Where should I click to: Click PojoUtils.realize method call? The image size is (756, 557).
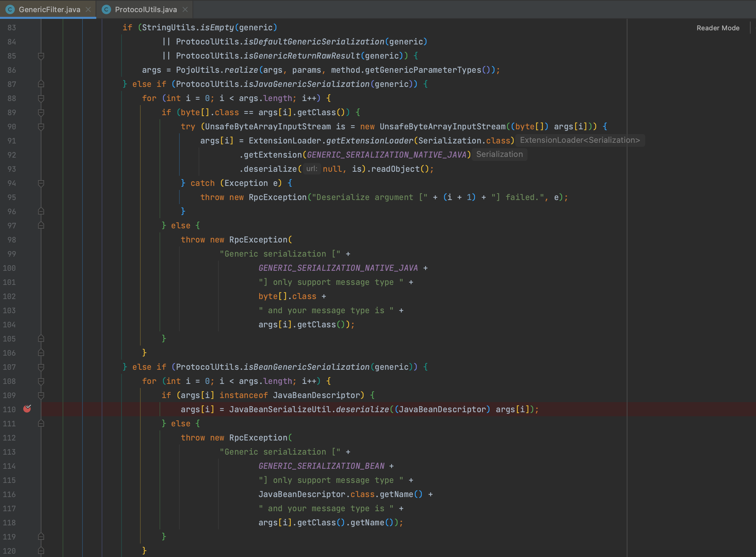(217, 70)
